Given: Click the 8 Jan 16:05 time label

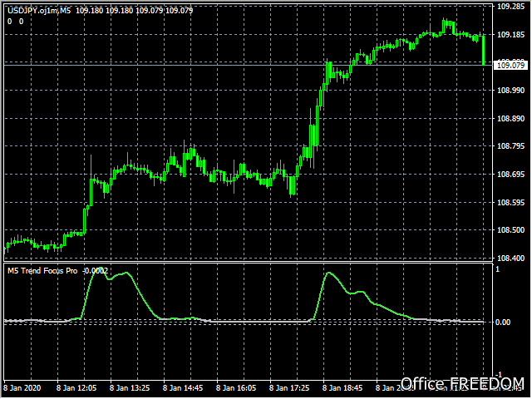Looking at the screenshot, I should tap(236, 388).
